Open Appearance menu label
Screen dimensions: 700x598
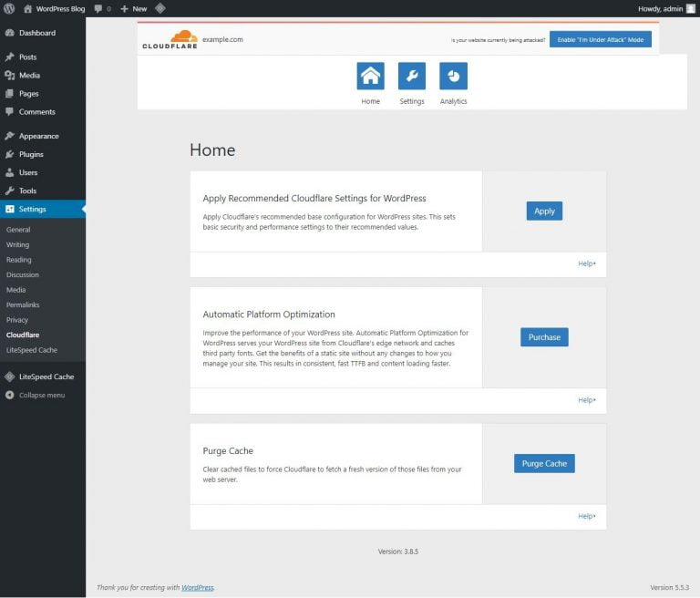coord(39,136)
